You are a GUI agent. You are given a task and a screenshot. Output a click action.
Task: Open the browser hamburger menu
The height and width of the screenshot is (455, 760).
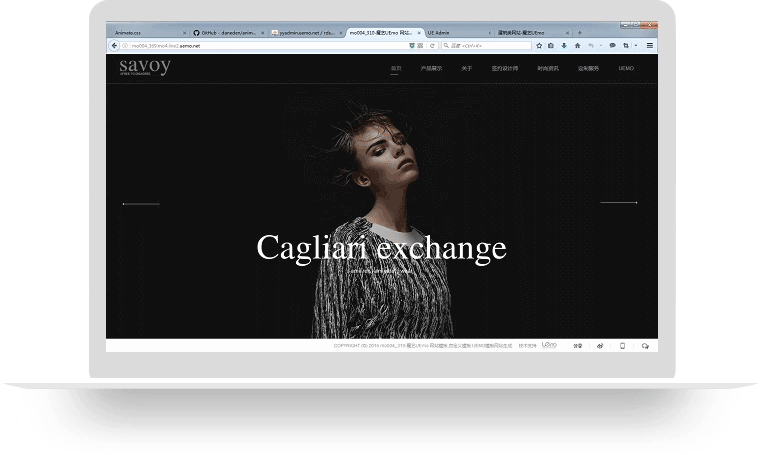[x=649, y=46]
